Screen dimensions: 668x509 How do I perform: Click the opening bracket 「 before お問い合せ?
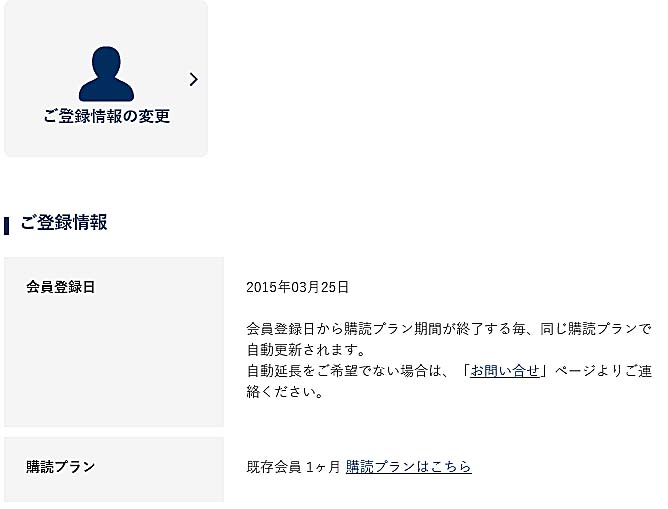pyautogui.click(x=464, y=371)
